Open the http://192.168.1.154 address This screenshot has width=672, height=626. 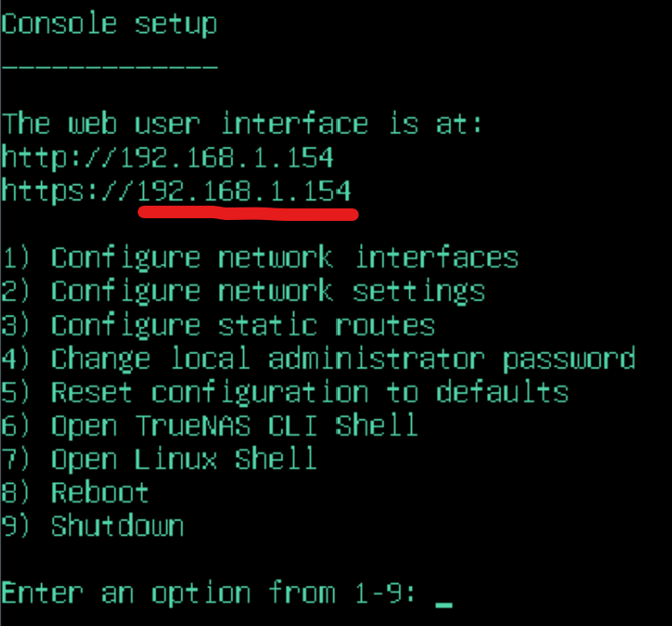(167, 158)
